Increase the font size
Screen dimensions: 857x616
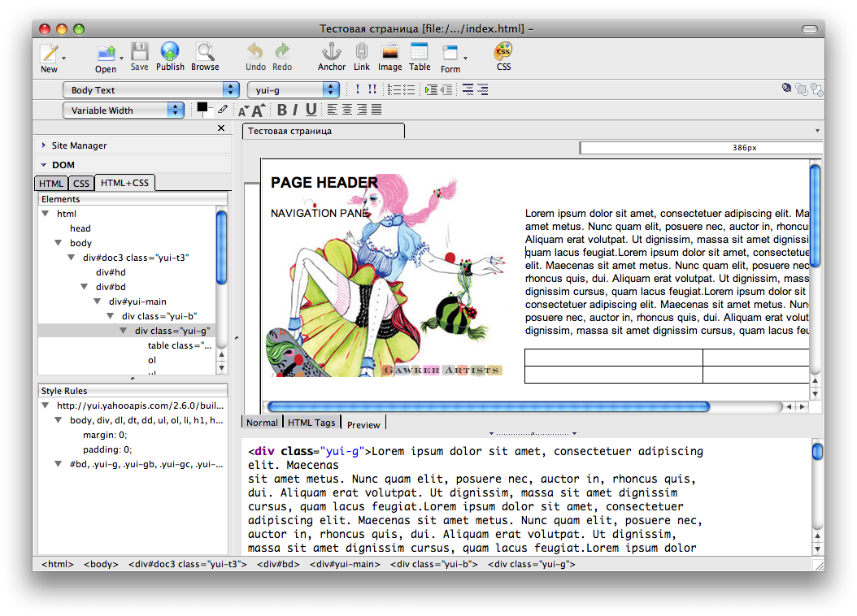point(259,110)
